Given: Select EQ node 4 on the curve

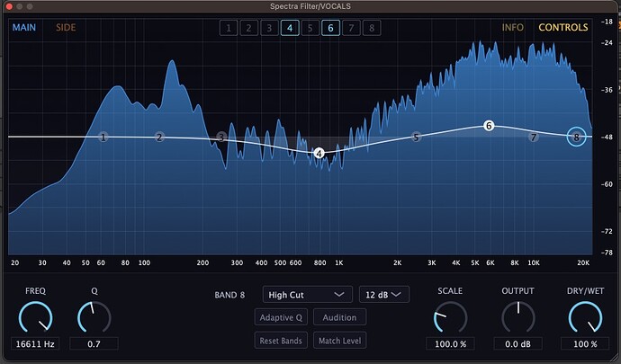Looking at the screenshot, I should tap(319, 153).
